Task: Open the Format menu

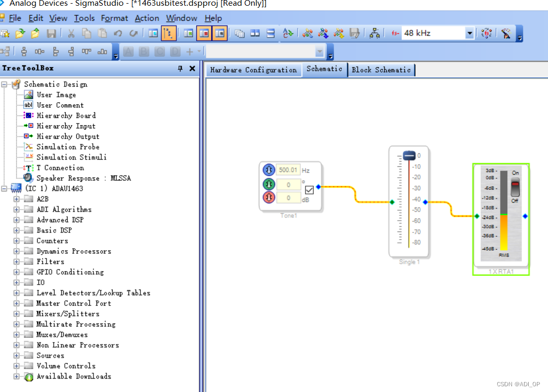Action: pyautogui.click(x=114, y=18)
